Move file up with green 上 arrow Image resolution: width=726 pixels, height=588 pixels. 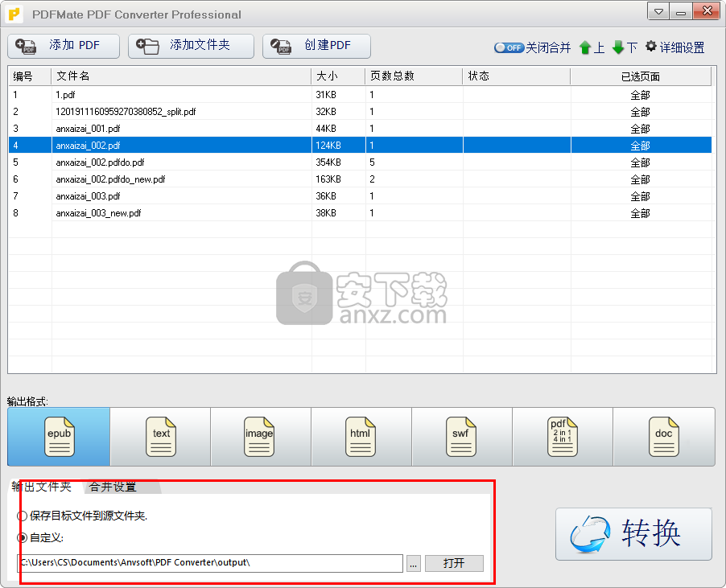(x=592, y=47)
